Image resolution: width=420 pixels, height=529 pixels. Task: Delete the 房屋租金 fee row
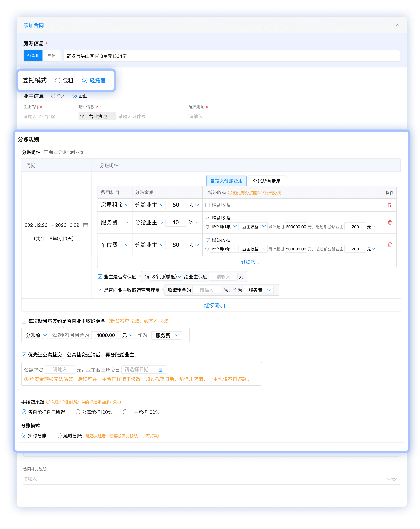(389, 205)
